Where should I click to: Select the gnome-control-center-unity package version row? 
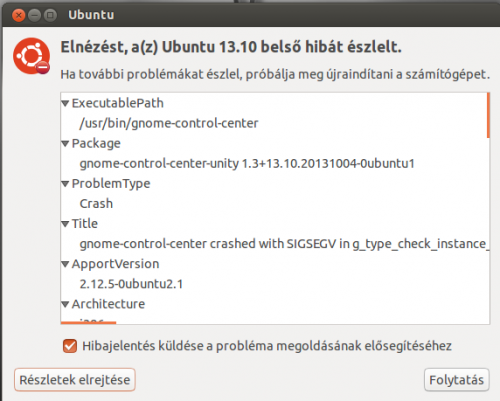click(x=274, y=164)
